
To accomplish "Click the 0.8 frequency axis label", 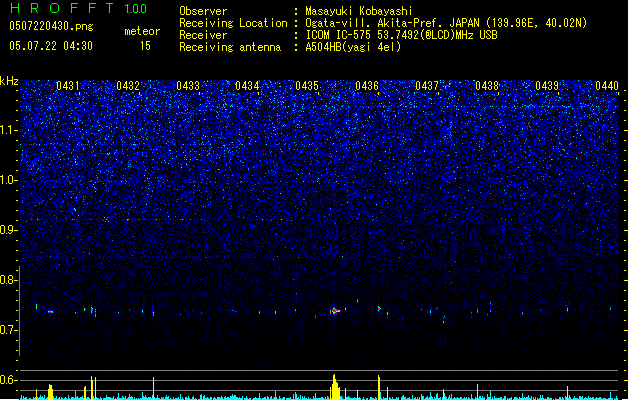I will [x=8, y=280].
